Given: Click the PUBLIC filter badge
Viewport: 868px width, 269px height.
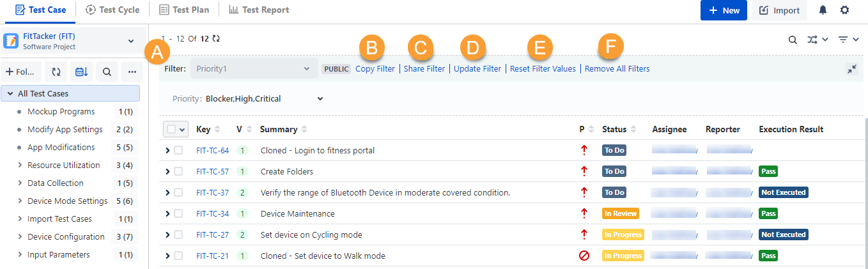Looking at the screenshot, I should tap(336, 68).
